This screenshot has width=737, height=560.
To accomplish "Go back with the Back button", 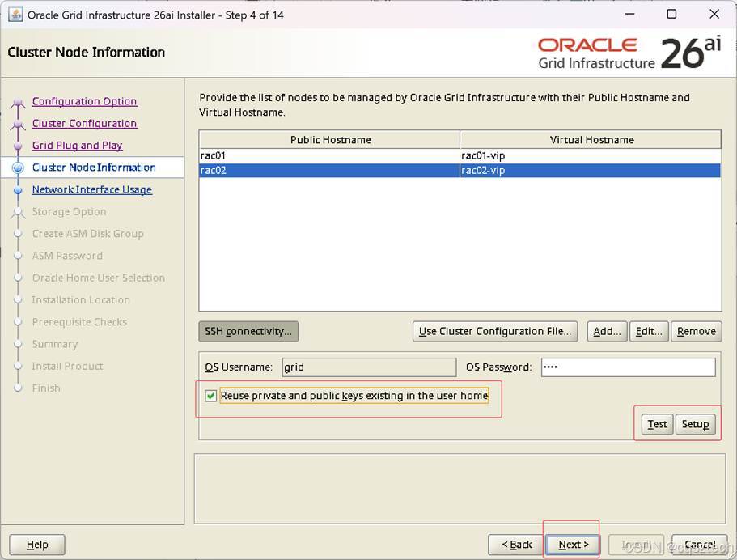I will pos(516,545).
